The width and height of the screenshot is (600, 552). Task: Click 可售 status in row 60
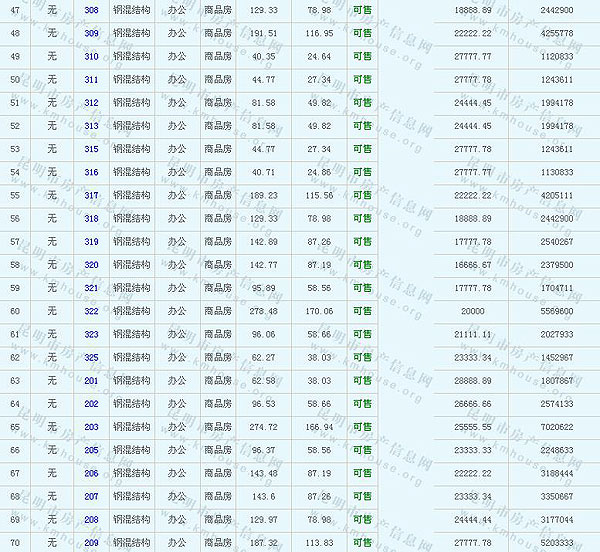point(361,311)
